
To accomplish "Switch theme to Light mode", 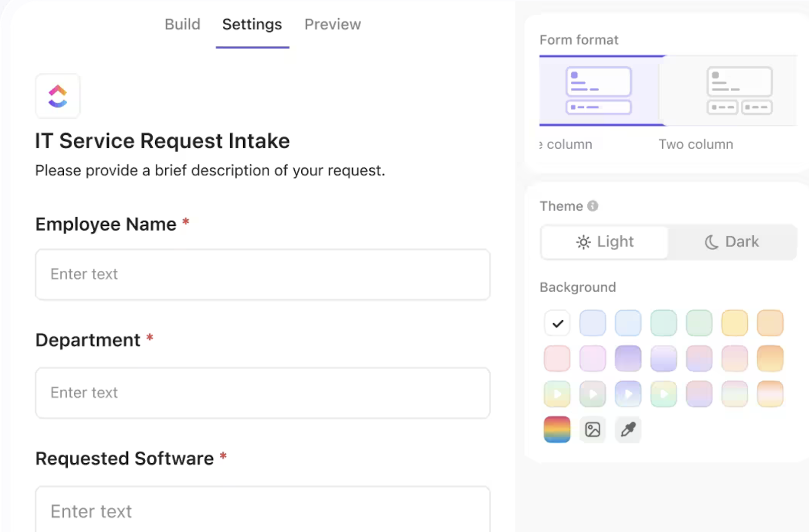I will [605, 242].
